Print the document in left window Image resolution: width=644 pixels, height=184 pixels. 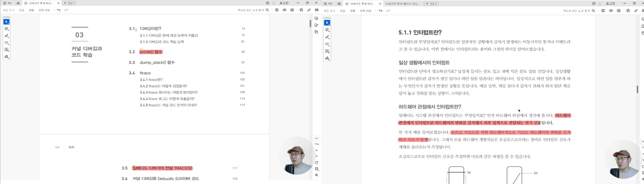(292, 10)
